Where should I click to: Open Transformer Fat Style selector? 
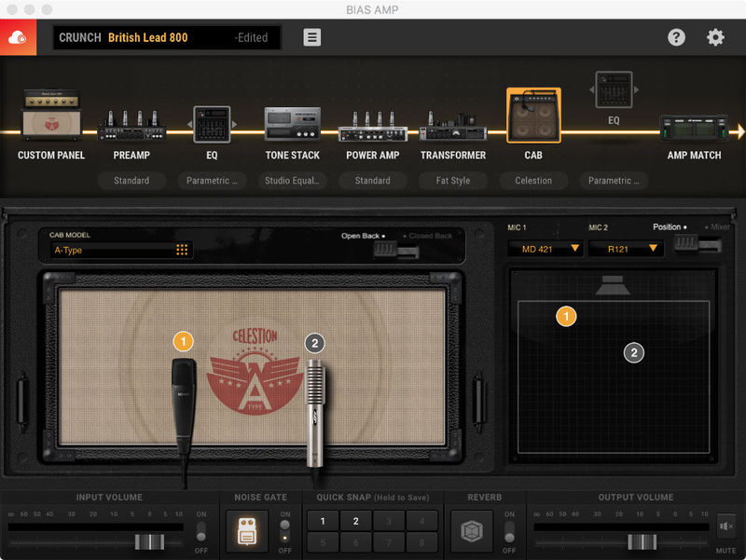pos(453,181)
